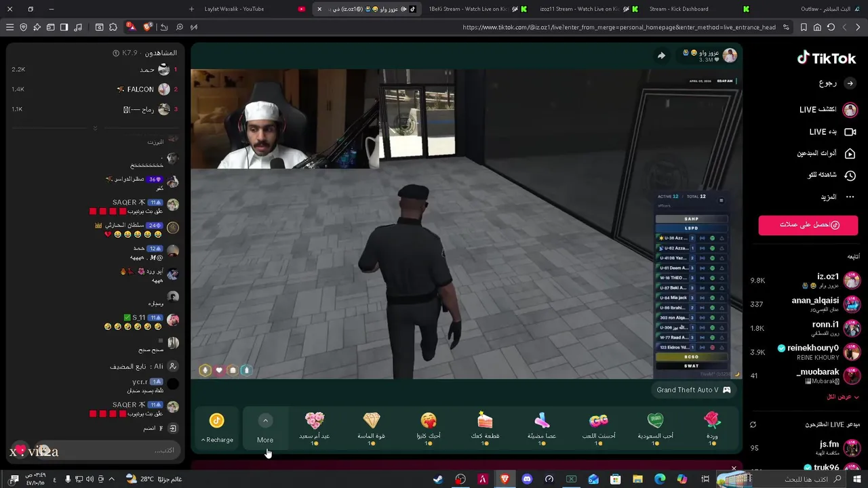Screen dimensions: 868x488
Task: Expand عرض الكل show all followed
Action: 842,397
